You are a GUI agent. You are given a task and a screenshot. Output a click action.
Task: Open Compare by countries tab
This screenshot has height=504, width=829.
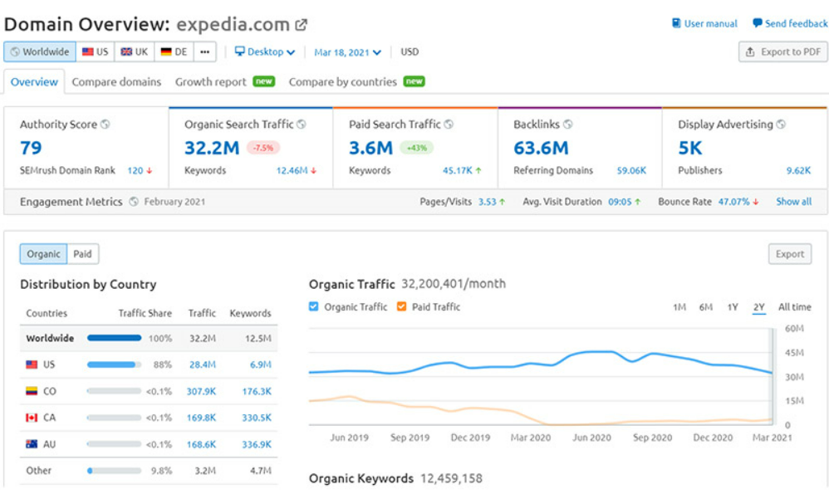[342, 82]
